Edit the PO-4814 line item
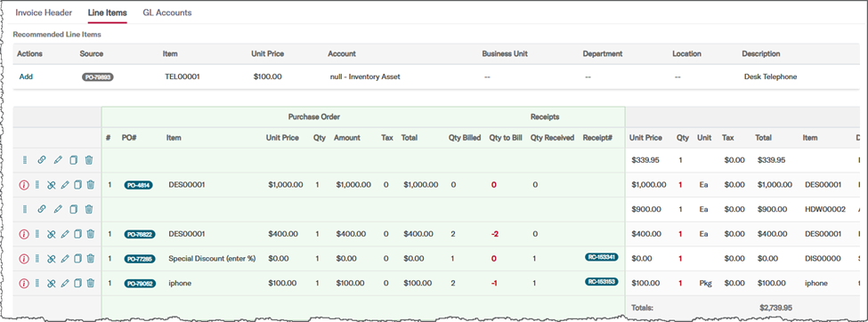The image size is (868, 322). (65, 185)
